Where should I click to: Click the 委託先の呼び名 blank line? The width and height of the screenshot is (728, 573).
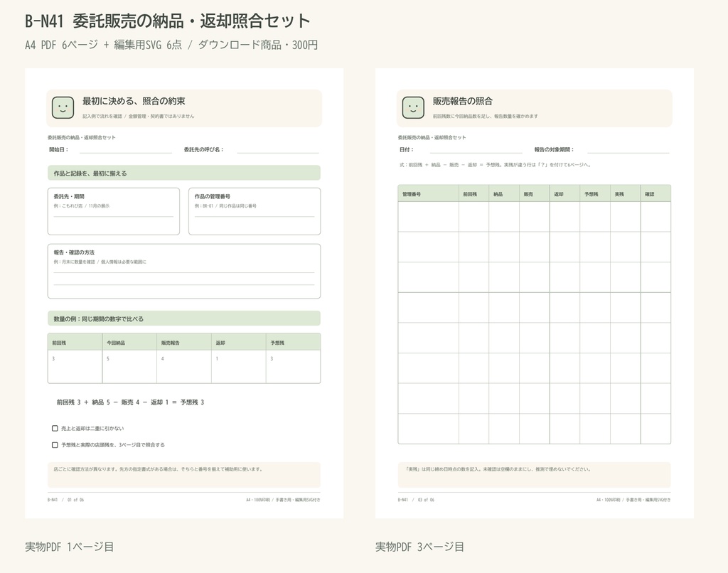click(x=279, y=151)
